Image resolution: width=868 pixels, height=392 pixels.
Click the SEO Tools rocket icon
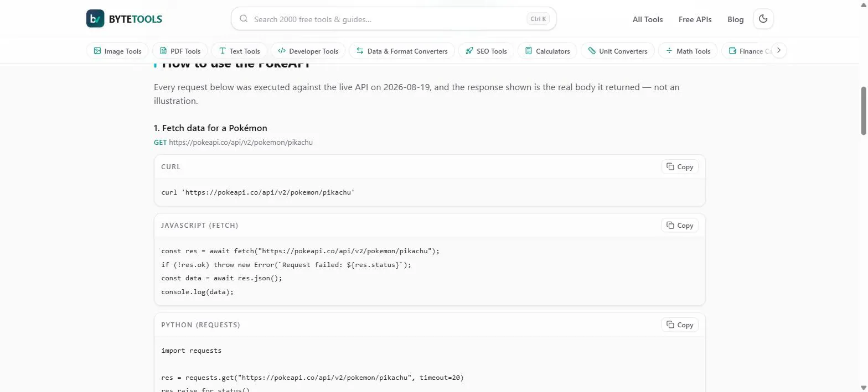tap(469, 51)
